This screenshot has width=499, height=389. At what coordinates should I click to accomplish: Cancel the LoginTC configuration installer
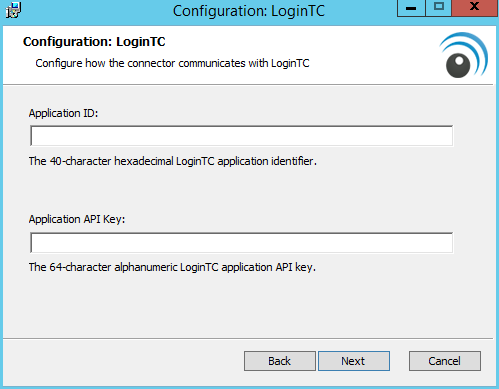coord(445,361)
